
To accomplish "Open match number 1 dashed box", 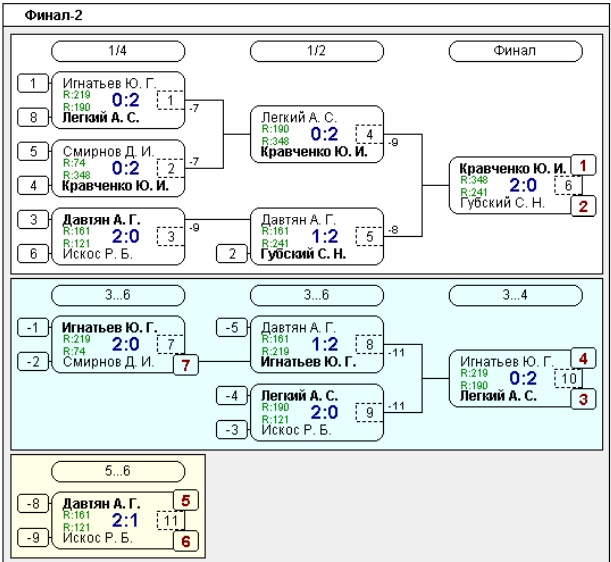I will pyautogui.click(x=170, y=101).
